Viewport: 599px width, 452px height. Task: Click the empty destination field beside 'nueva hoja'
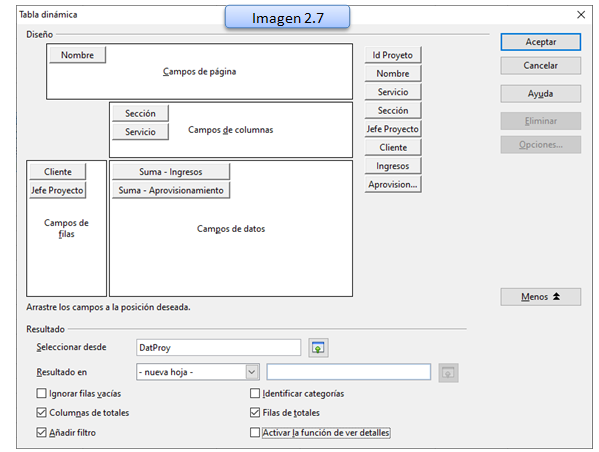click(349, 372)
